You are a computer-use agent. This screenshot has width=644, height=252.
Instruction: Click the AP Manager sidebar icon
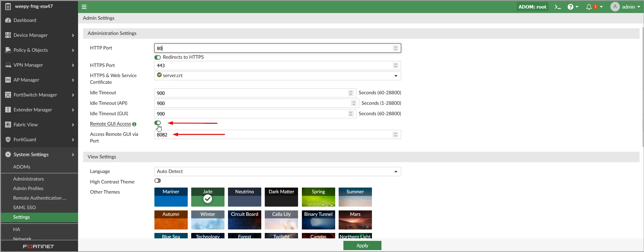tap(8, 80)
